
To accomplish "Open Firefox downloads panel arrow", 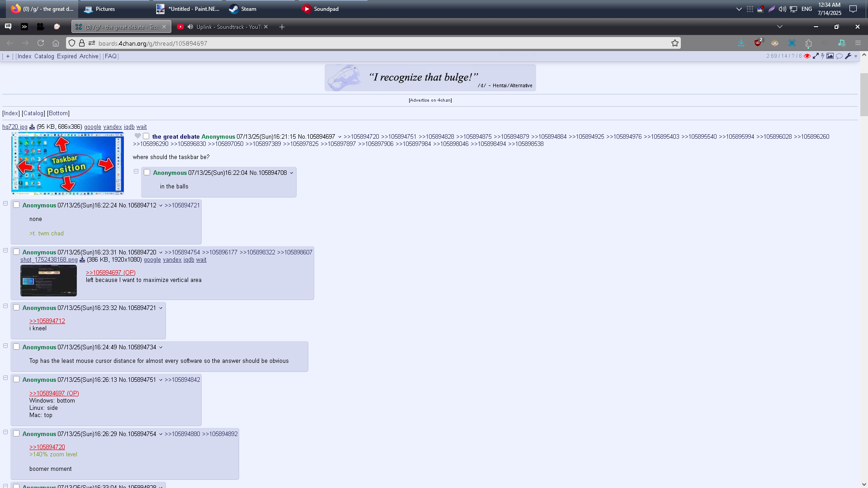I will point(741,43).
